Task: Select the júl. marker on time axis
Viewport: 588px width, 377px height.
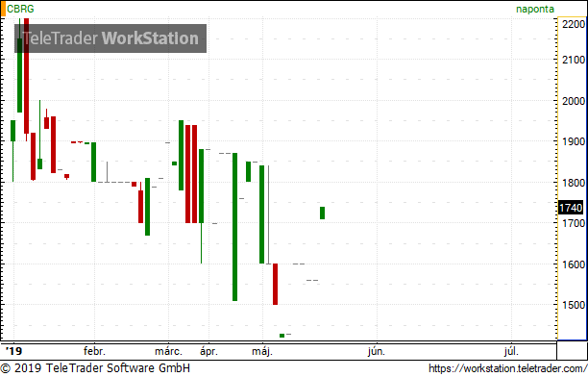Action: 511,351
